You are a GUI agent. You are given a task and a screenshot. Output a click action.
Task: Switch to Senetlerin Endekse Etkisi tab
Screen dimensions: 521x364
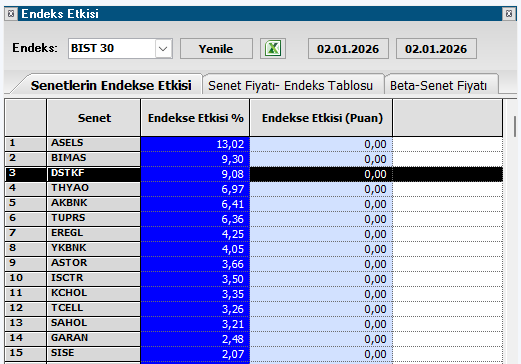(x=111, y=86)
